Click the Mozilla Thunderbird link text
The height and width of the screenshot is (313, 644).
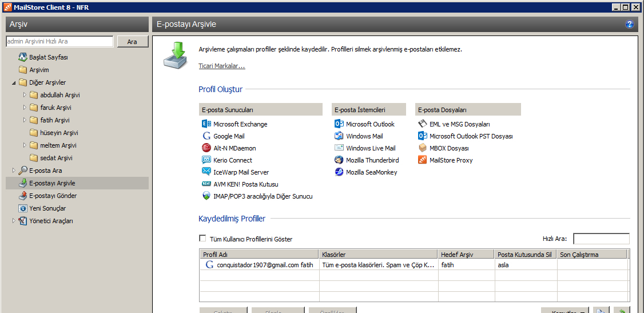(x=372, y=160)
